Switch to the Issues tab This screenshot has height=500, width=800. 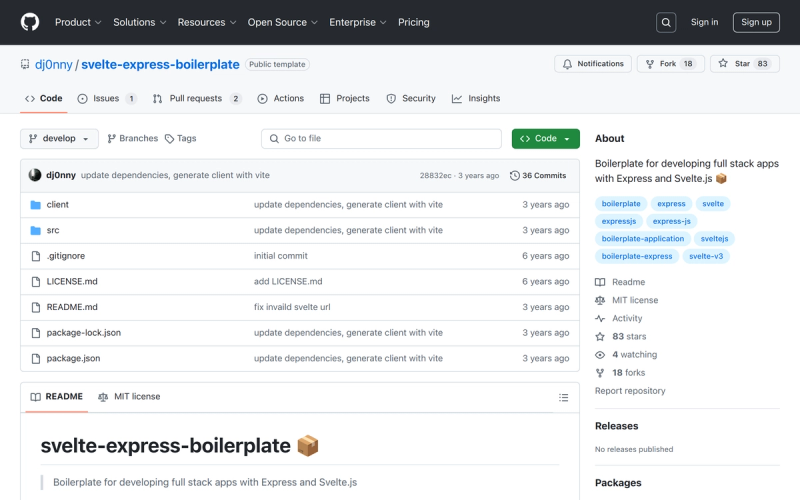coord(107,98)
